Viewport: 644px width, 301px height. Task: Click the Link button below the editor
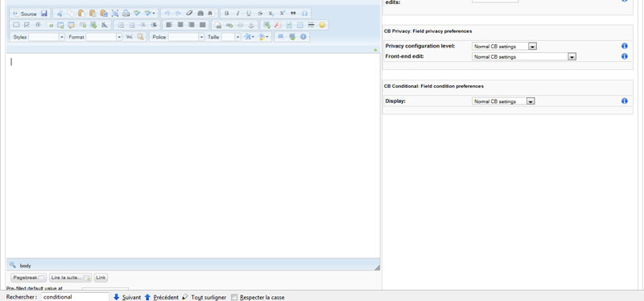(101, 278)
